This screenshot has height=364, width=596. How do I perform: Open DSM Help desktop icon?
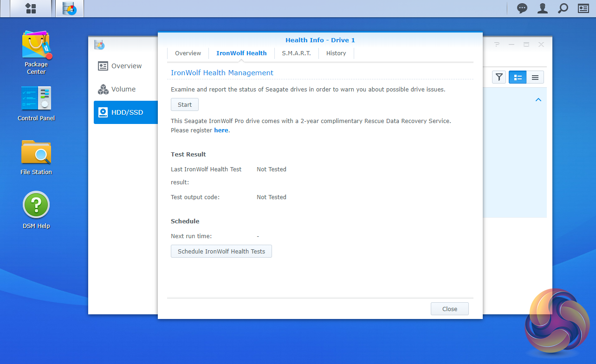(x=36, y=211)
